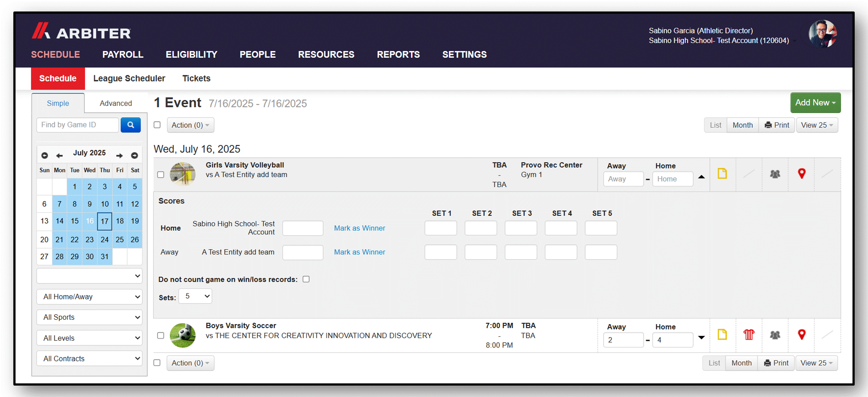Image resolution: width=868 pixels, height=397 pixels.
Task: Toggle the bottom select-all events checkbox
Action: click(x=157, y=362)
